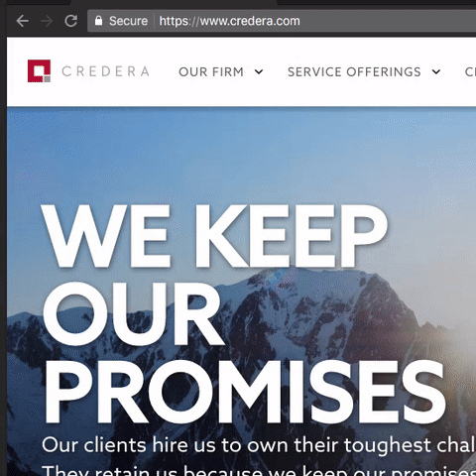The width and height of the screenshot is (476, 476).
Task: Click the 'Our clients hire us' sentence
Action: coord(259,445)
